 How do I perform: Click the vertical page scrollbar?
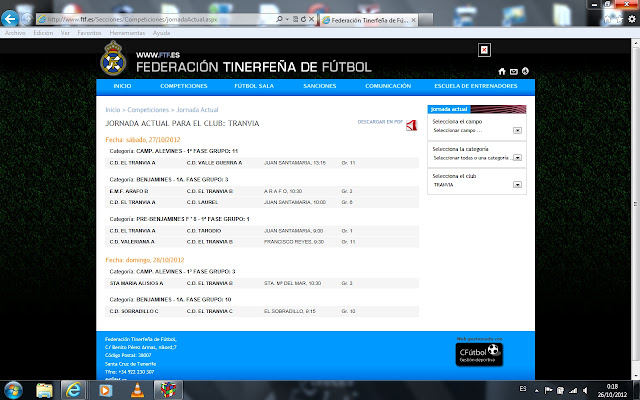pyautogui.click(x=636, y=204)
